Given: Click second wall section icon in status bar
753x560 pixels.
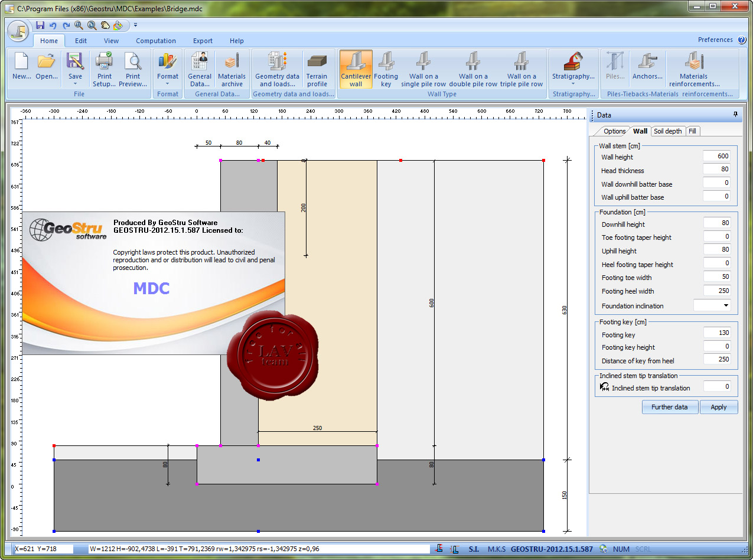Looking at the screenshot, I should click(x=454, y=549).
